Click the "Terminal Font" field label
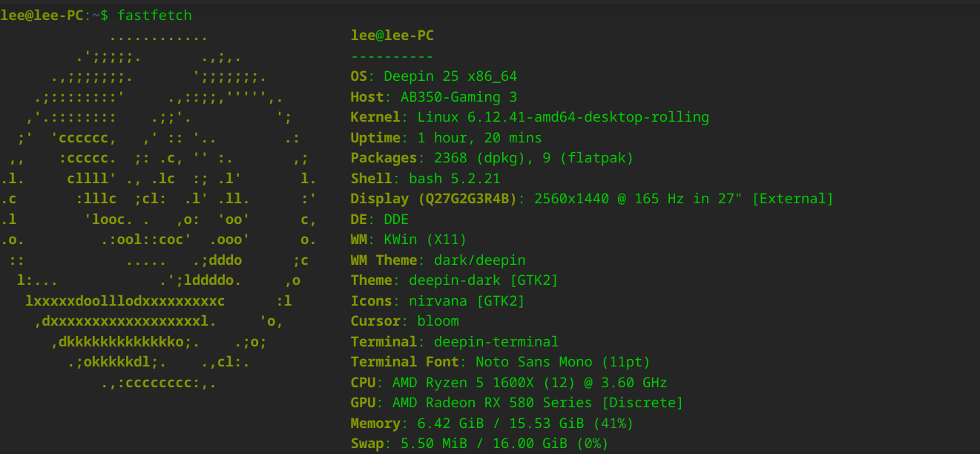980x454 pixels. click(404, 362)
